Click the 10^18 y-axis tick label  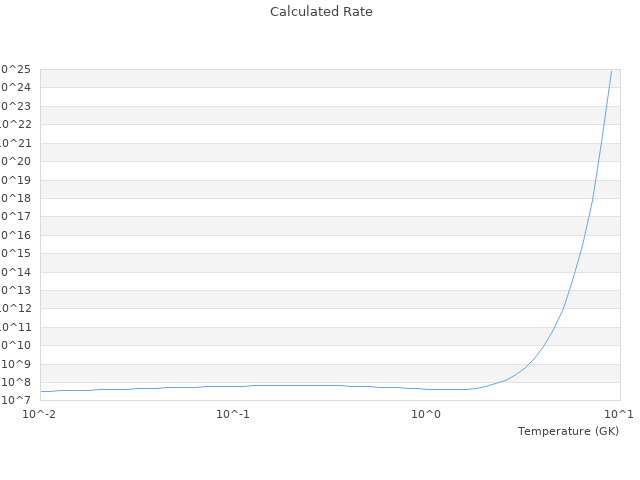pos(16,198)
